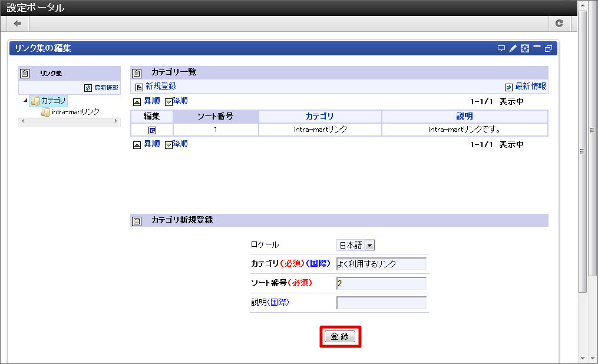Collapse the カテゴリ tree node arrow
Screen dimensions: 598x364
pos(25,101)
